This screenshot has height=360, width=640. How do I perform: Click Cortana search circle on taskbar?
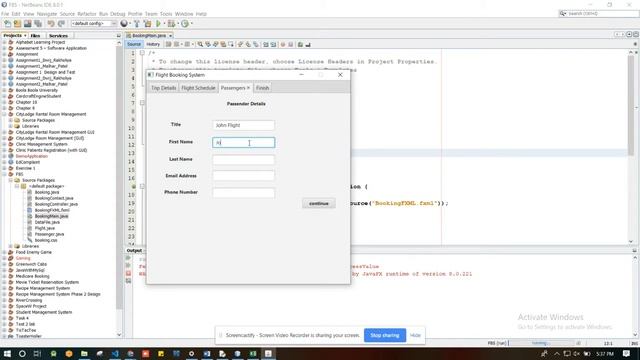pyautogui.click(x=22, y=353)
